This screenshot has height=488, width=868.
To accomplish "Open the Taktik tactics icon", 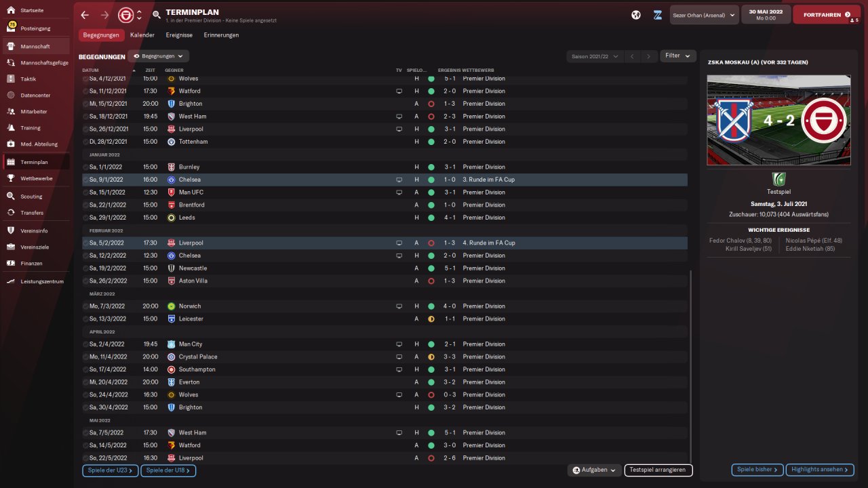I will click(x=11, y=79).
